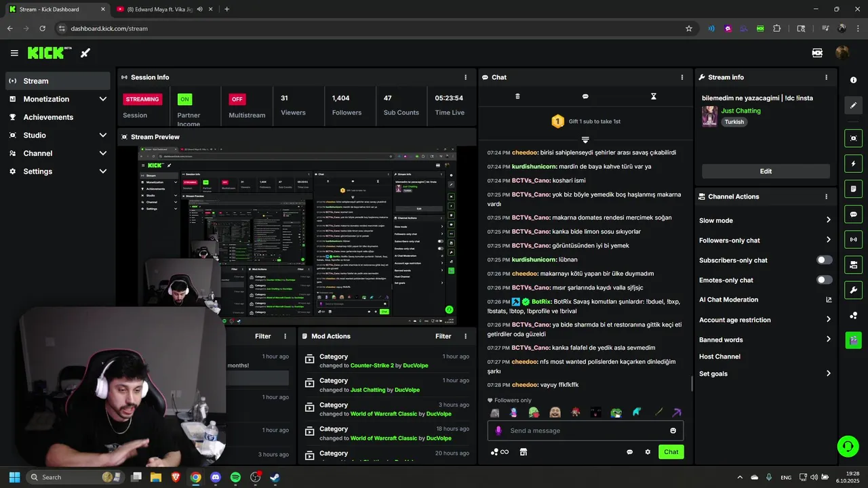
Task: Click the purple microphone icon in the message box
Action: tap(498, 430)
